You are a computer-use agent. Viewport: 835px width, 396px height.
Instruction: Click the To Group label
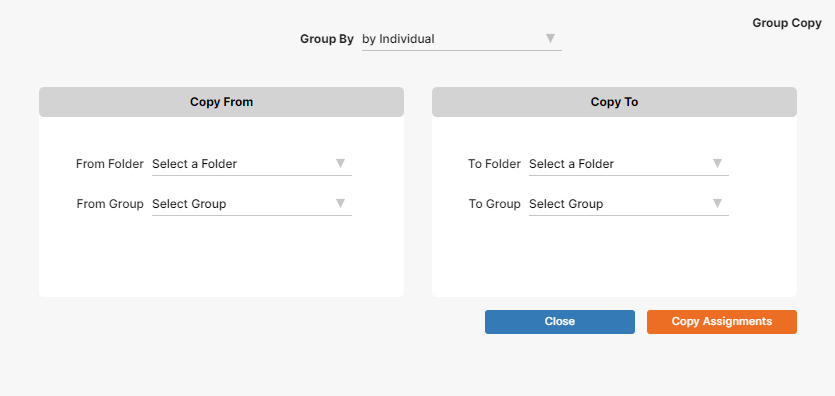tap(495, 204)
